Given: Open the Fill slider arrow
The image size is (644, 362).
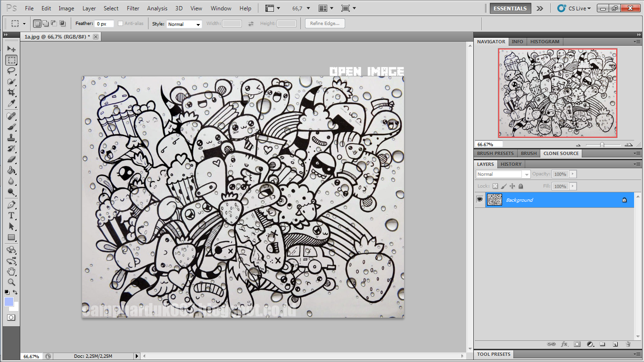Looking at the screenshot, I should (x=573, y=186).
